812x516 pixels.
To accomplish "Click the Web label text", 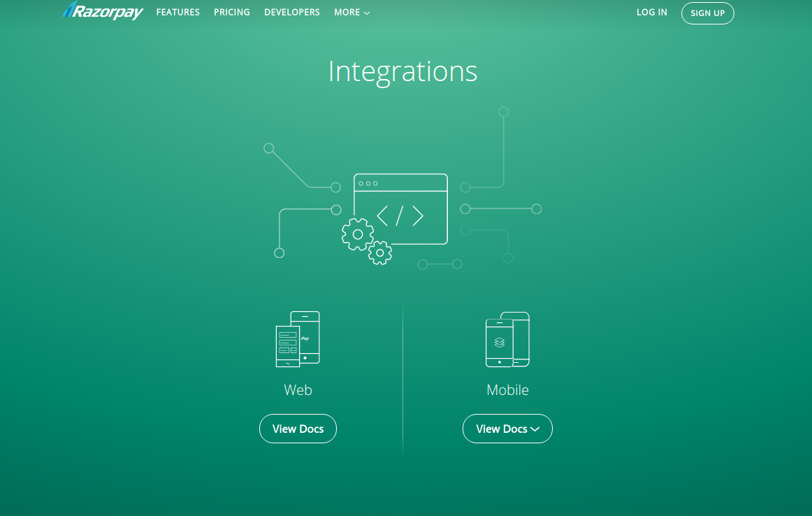I will pos(298,389).
